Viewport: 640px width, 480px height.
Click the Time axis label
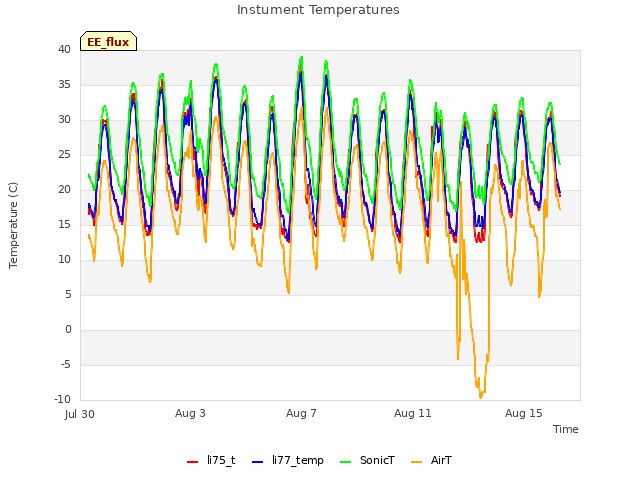[x=566, y=429]
